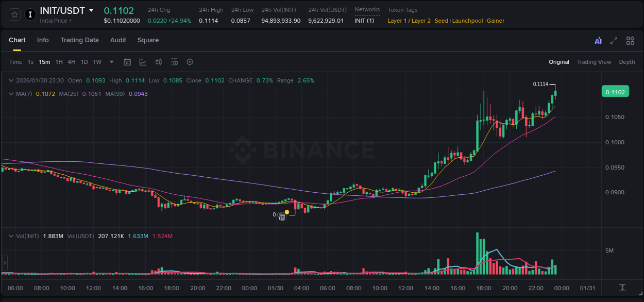Screen dimensions: 644x302
Task: Launch the AI analysis icon
Action: pyautogui.click(x=597, y=40)
